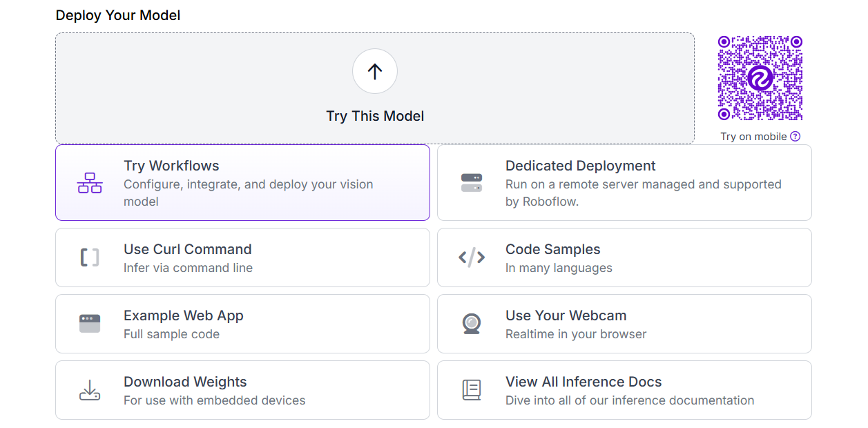Open Code Samples in many languages
The height and width of the screenshot is (428, 868).
click(x=552, y=249)
